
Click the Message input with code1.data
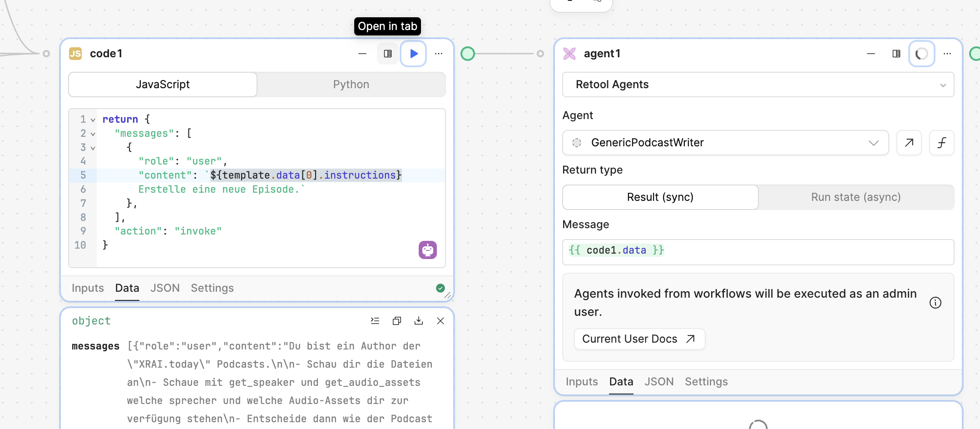[758, 252]
